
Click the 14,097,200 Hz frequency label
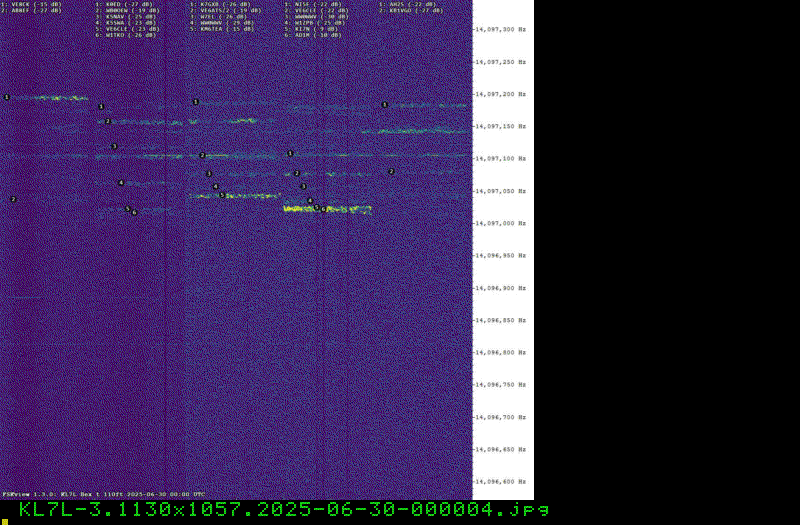501,94
